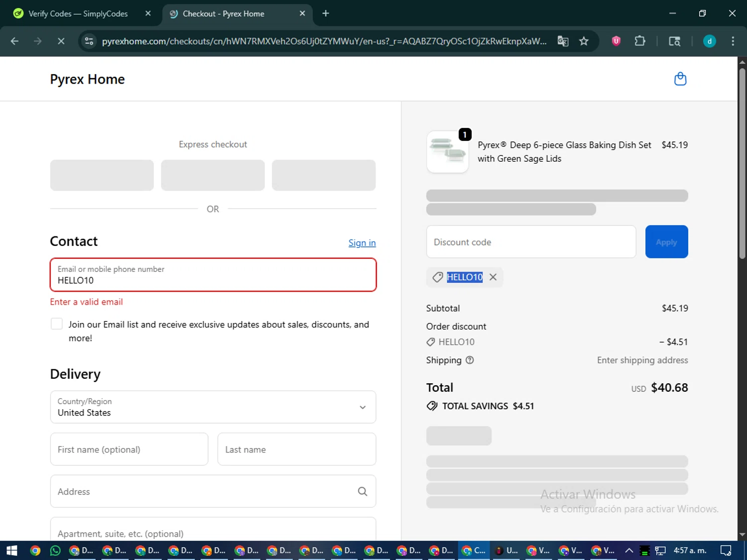
Task: Open the Windows notification center
Action: [726, 551]
